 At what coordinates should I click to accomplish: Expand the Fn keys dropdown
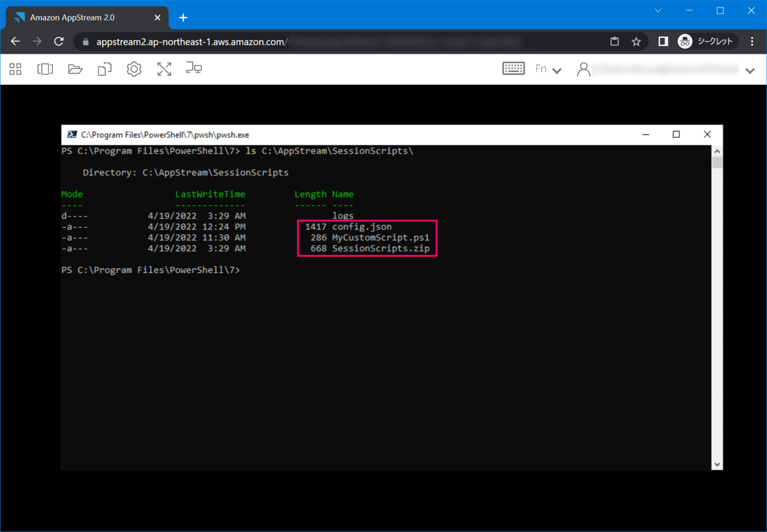548,69
